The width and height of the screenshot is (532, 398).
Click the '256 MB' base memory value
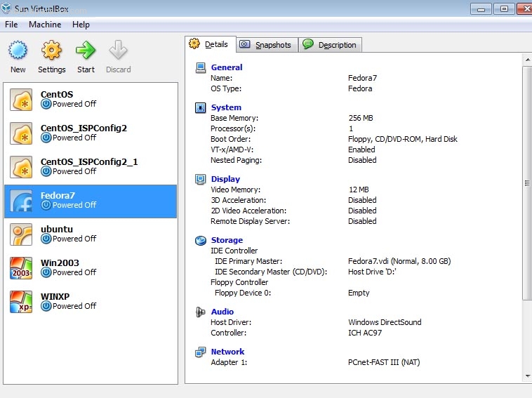[x=361, y=118]
